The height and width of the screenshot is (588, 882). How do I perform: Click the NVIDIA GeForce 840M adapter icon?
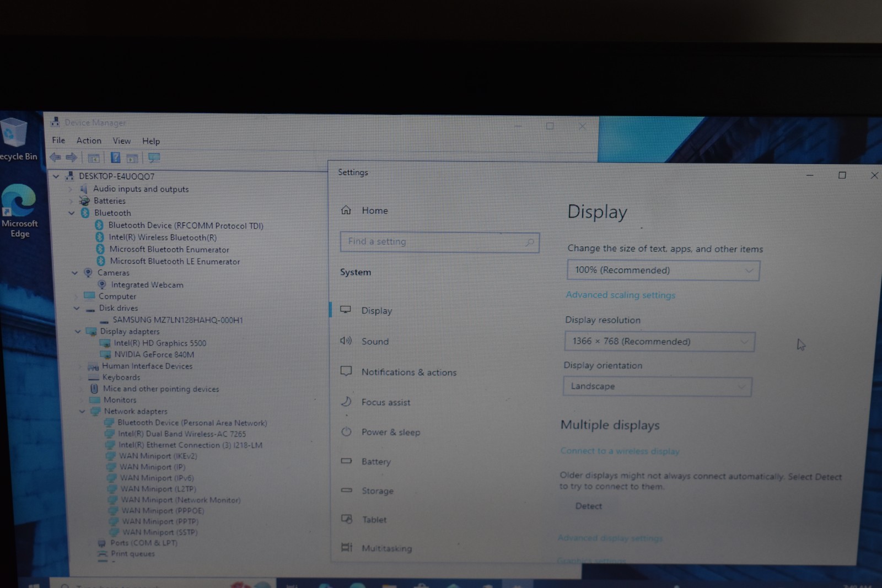click(x=105, y=354)
